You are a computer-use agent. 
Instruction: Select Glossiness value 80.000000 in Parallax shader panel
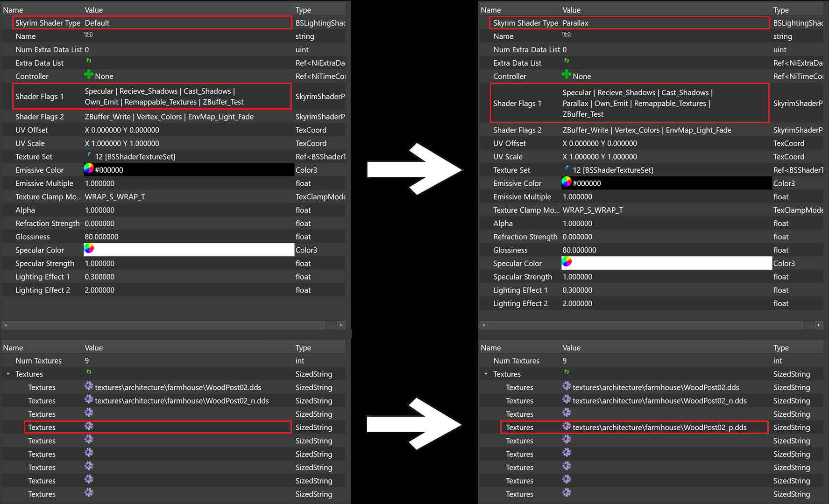pos(579,250)
